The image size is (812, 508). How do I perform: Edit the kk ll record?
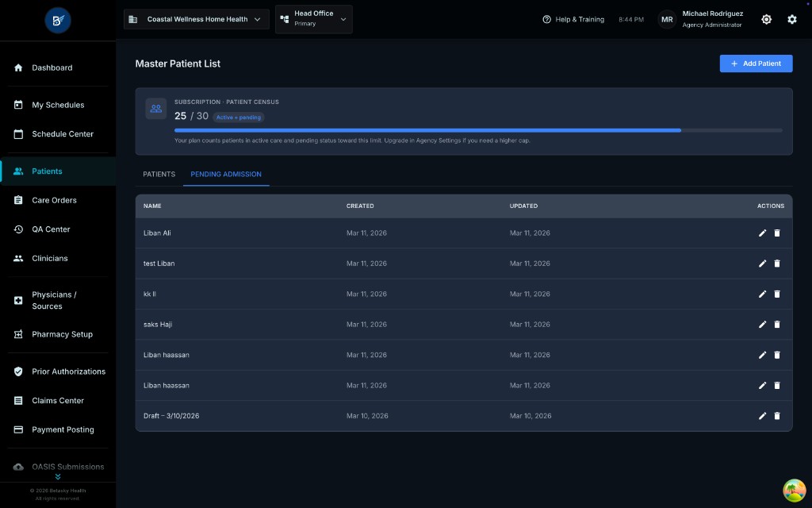click(x=762, y=294)
